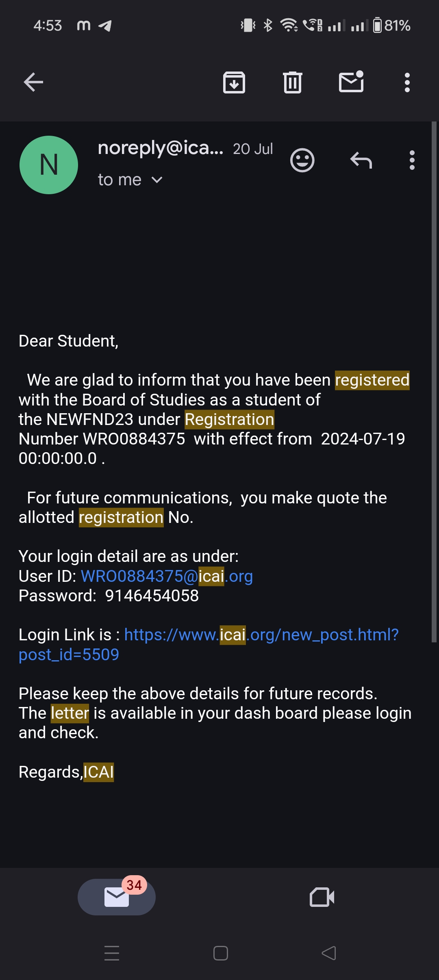
Task: Open the ICAI login link URL
Action: [261, 635]
